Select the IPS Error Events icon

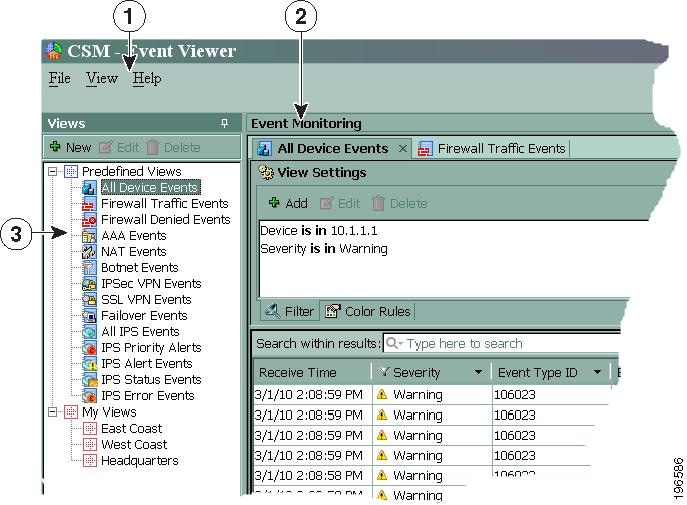point(89,396)
